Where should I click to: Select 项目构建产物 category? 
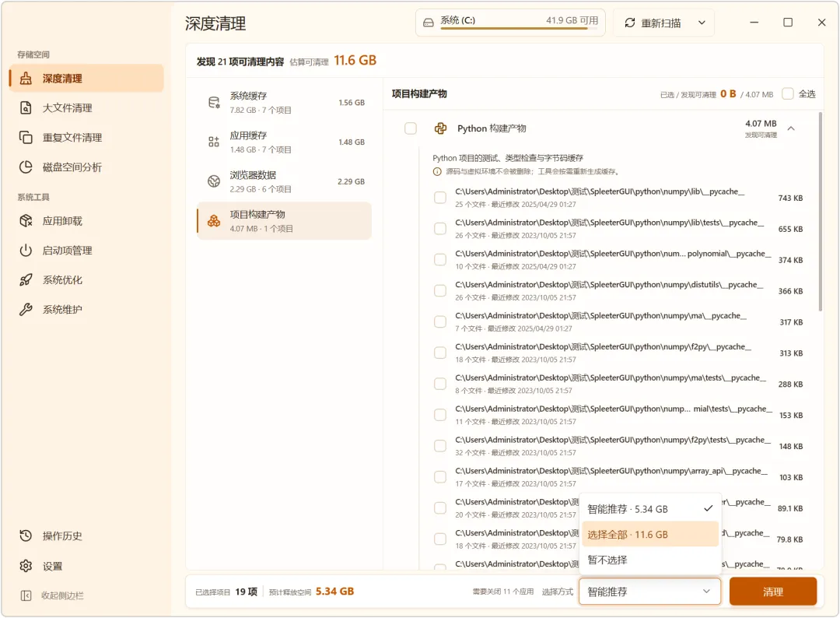pos(284,221)
